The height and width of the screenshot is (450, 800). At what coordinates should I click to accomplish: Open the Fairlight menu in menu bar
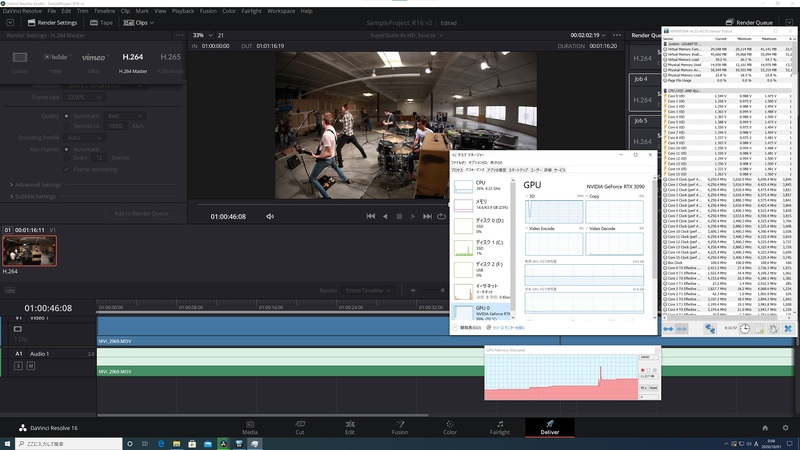point(251,11)
